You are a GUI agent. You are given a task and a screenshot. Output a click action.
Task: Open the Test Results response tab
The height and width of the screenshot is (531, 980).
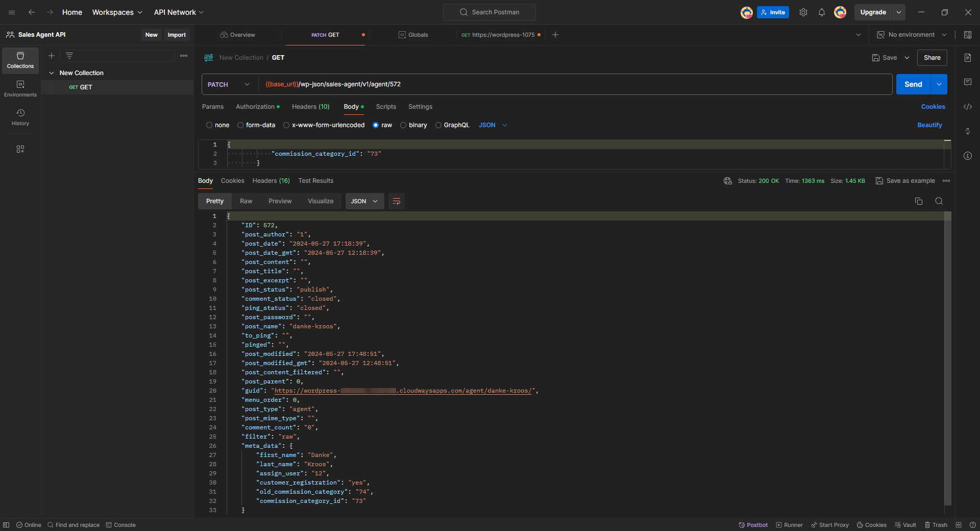coord(316,181)
